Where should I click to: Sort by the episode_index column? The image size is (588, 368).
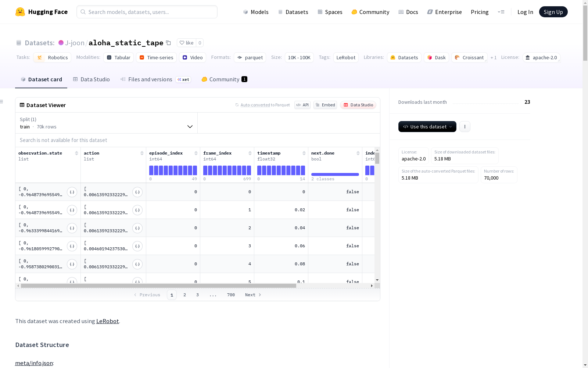(196, 153)
